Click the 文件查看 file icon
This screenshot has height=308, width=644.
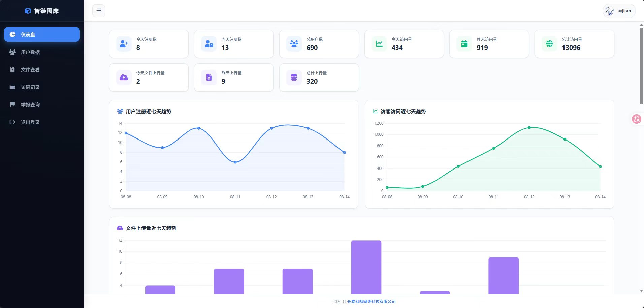click(x=12, y=69)
